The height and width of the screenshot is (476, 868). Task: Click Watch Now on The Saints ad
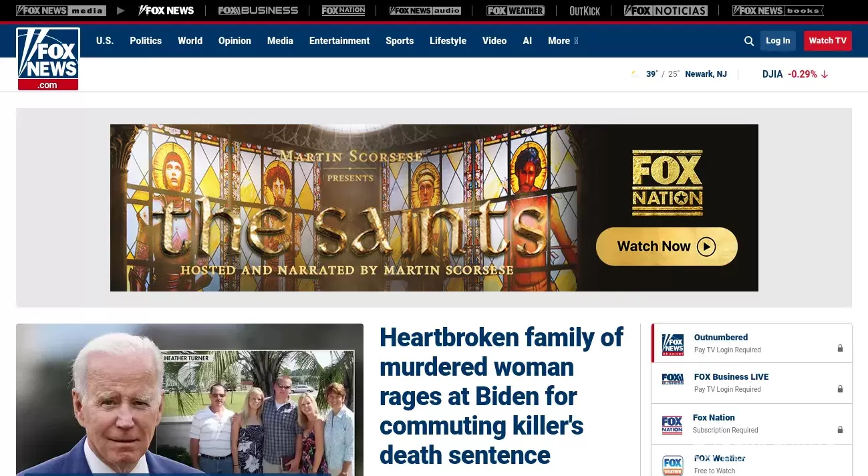[666, 247]
